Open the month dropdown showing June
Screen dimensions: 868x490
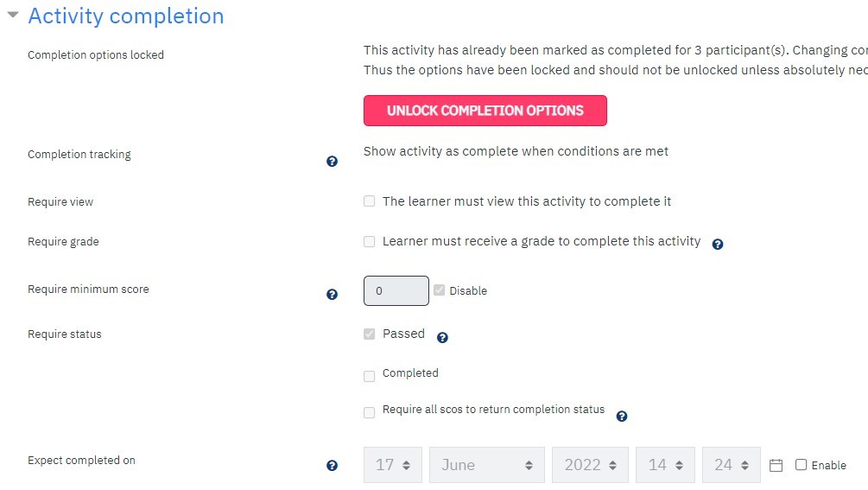(x=487, y=465)
